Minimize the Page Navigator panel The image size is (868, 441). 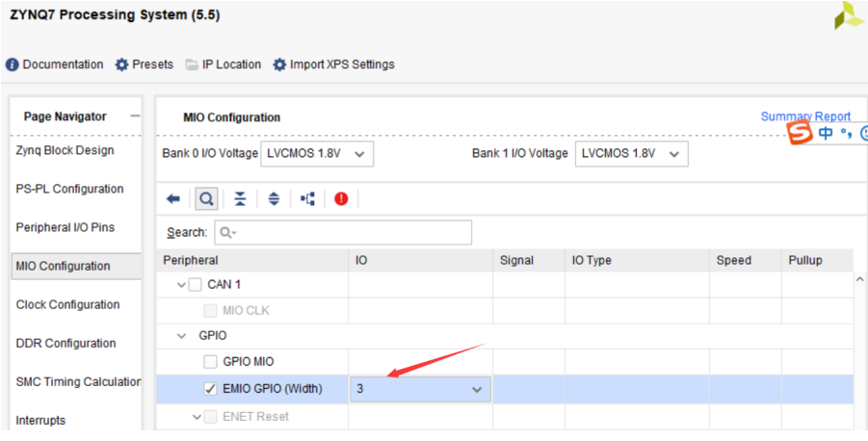135,117
